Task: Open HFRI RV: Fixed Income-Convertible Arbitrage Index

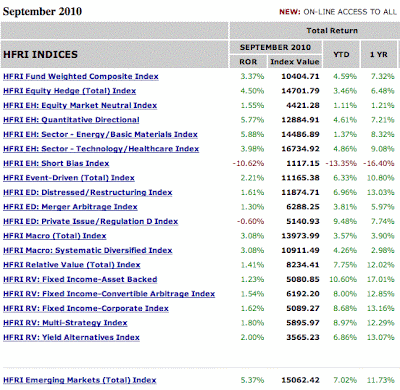Action: pos(109,294)
